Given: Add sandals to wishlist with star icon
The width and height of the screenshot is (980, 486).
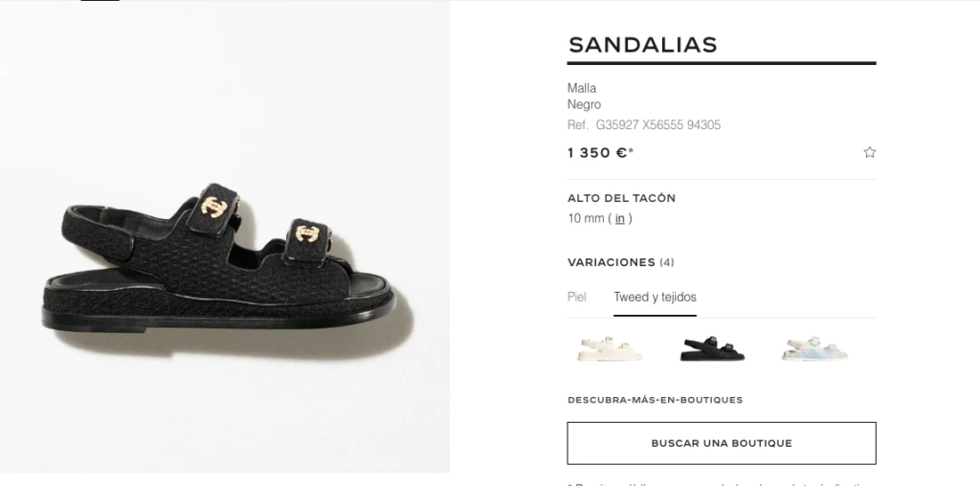Looking at the screenshot, I should click(869, 152).
